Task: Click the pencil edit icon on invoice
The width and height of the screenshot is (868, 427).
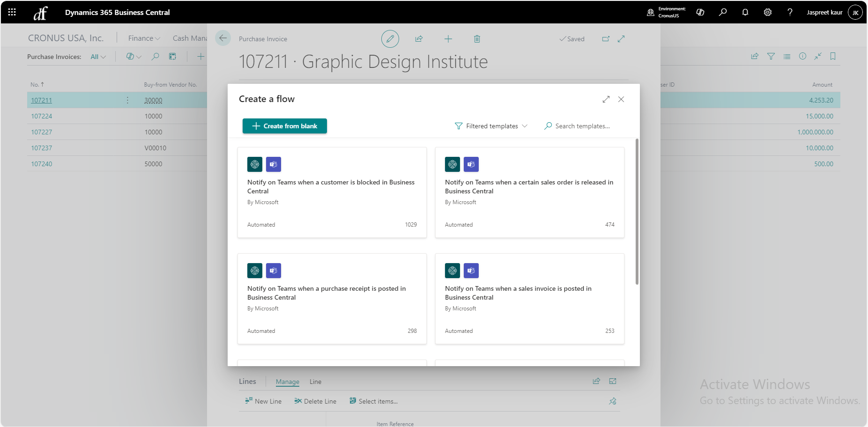Action: point(390,39)
